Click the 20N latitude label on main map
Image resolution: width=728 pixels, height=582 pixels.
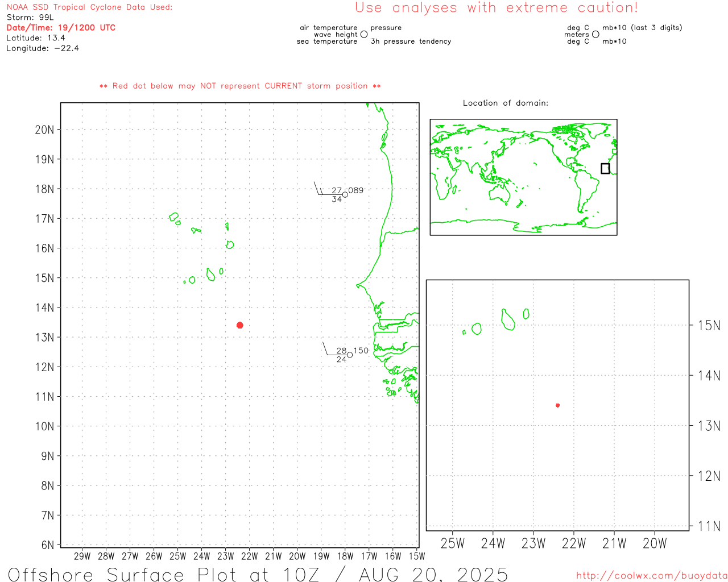point(45,130)
